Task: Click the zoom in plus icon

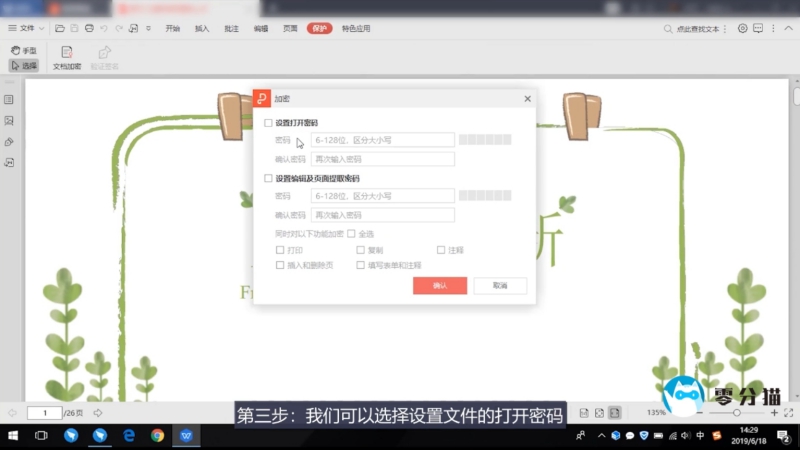Action: pos(773,412)
